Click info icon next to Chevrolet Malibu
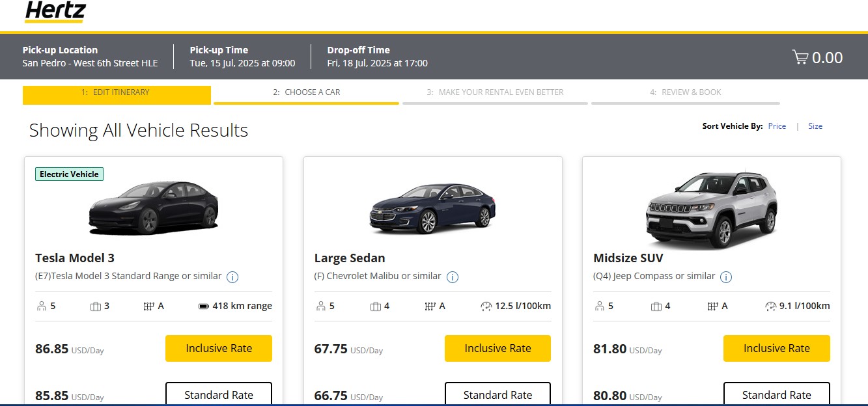868x406 pixels. [x=453, y=277]
